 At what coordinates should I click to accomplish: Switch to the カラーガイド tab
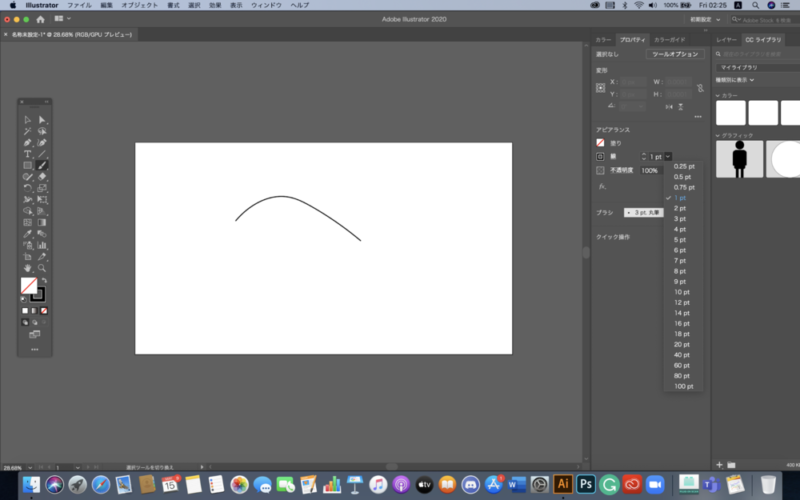pos(669,40)
